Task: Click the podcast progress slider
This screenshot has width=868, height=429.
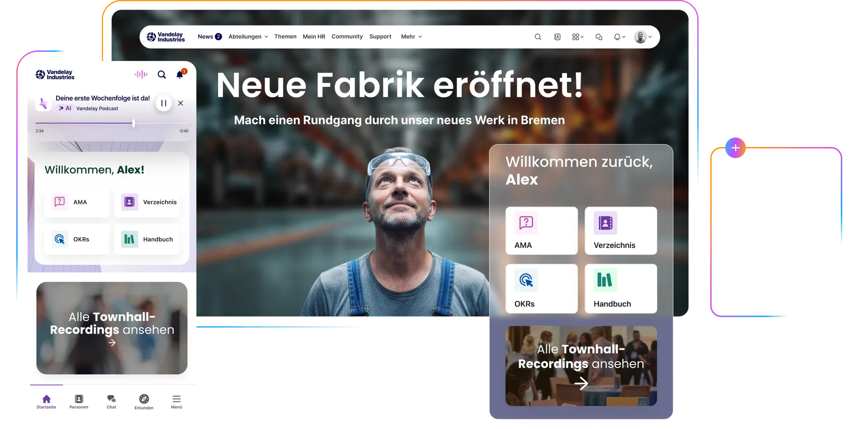Action: tap(133, 123)
